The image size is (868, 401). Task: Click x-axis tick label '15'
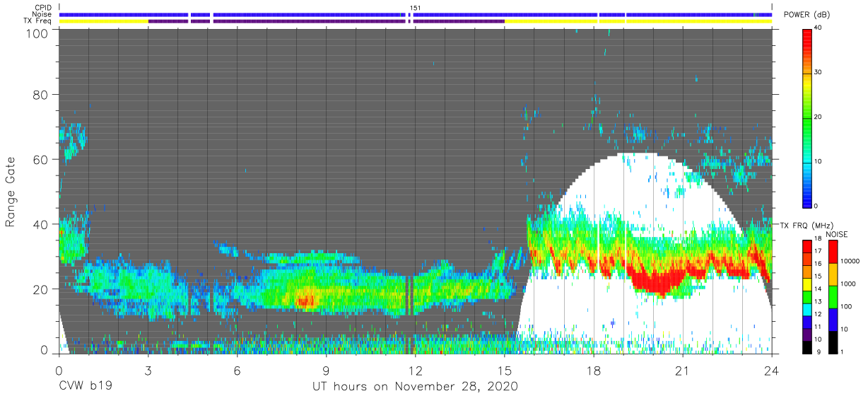[505, 371]
